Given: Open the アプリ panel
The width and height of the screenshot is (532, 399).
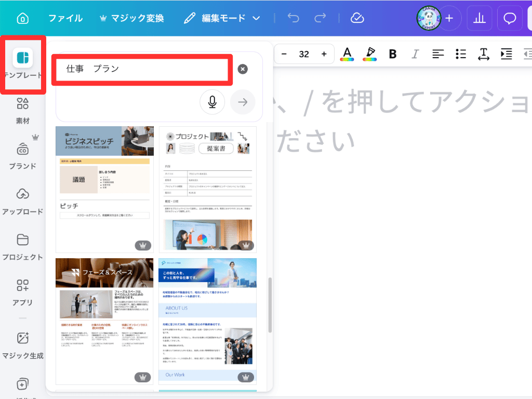Looking at the screenshot, I should pos(23,289).
